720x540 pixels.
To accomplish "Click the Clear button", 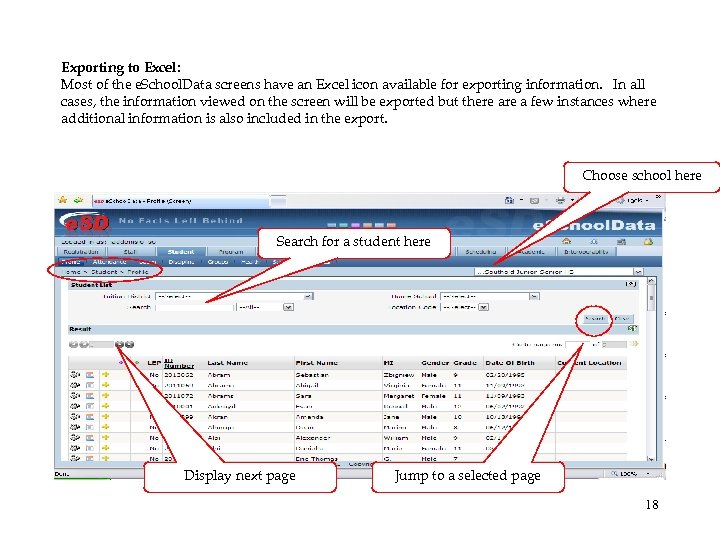I will [x=622, y=318].
